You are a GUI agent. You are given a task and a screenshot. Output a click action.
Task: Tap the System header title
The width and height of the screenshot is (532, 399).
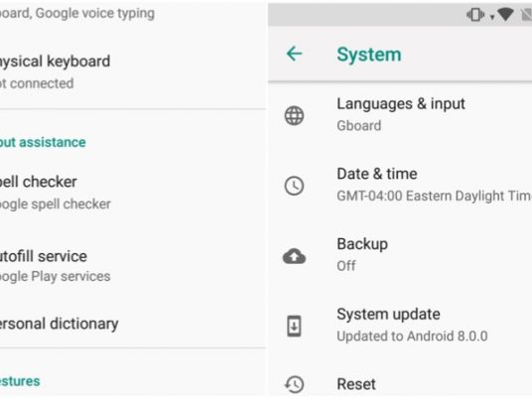pyautogui.click(x=369, y=55)
